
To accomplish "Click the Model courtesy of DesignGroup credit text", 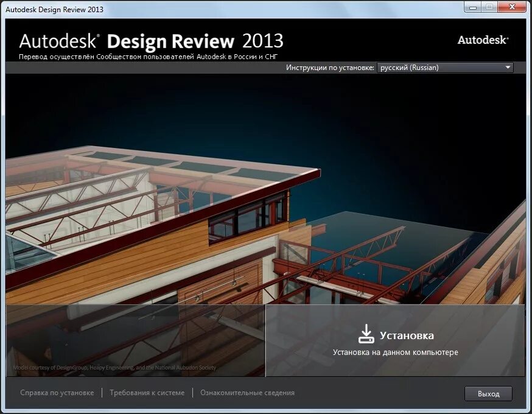I will pyautogui.click(x=114, y=368).
